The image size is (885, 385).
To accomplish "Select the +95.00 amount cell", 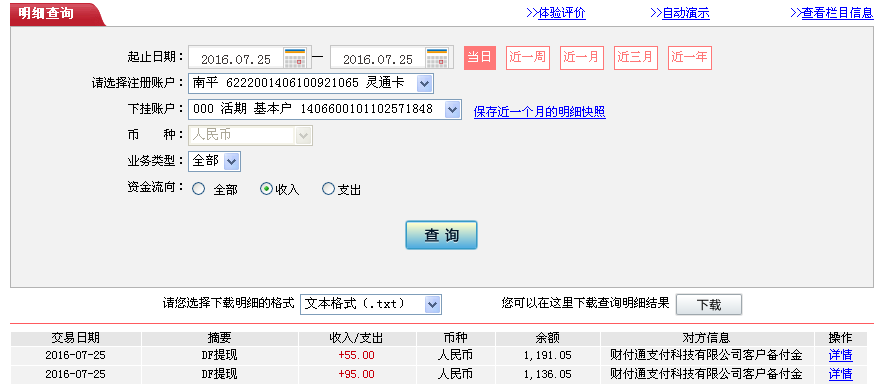I will pyautogui.click(x=357, y=374).
